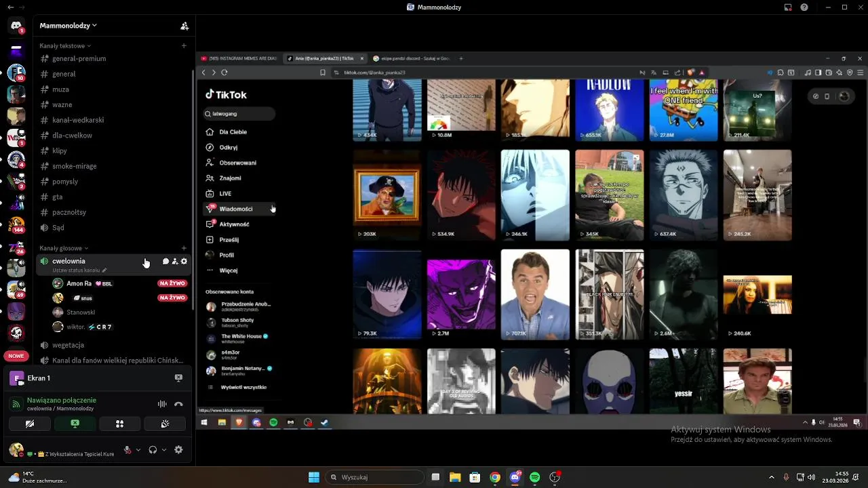This screenshot has width=868, height=488.
Task: Open headphone output options arrow
Action: [x=163, y=449]
